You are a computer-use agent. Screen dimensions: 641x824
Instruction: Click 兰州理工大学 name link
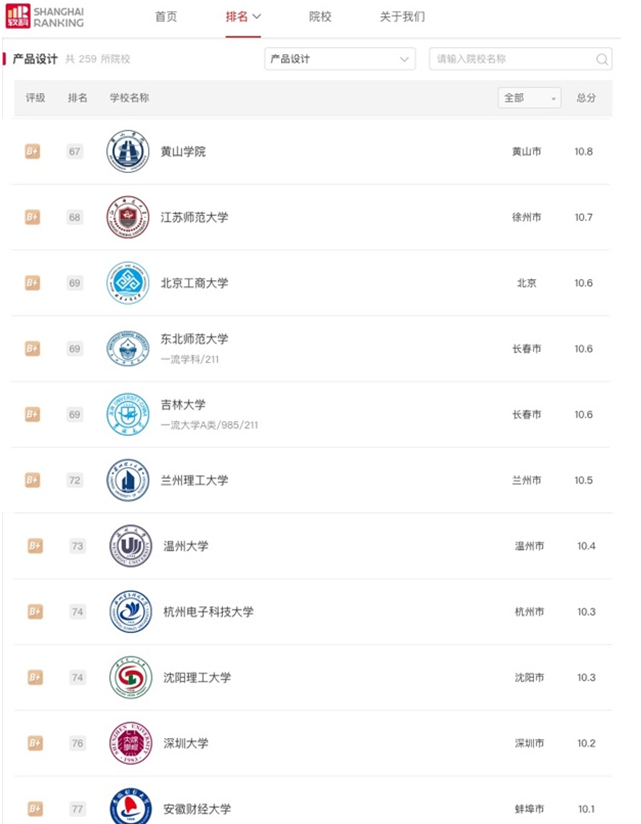[194, 480]
